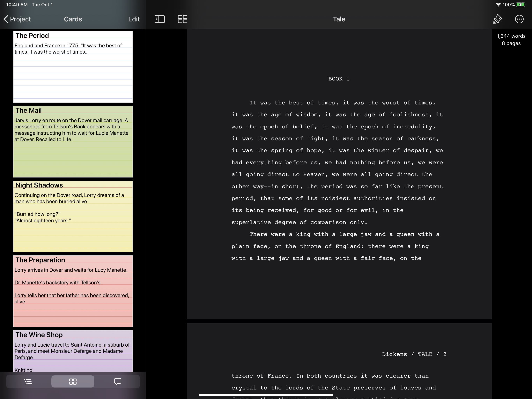The height and width of the screenshot is (399, 532).
Task: Click the Tale document title
Action: coord(339,19)
